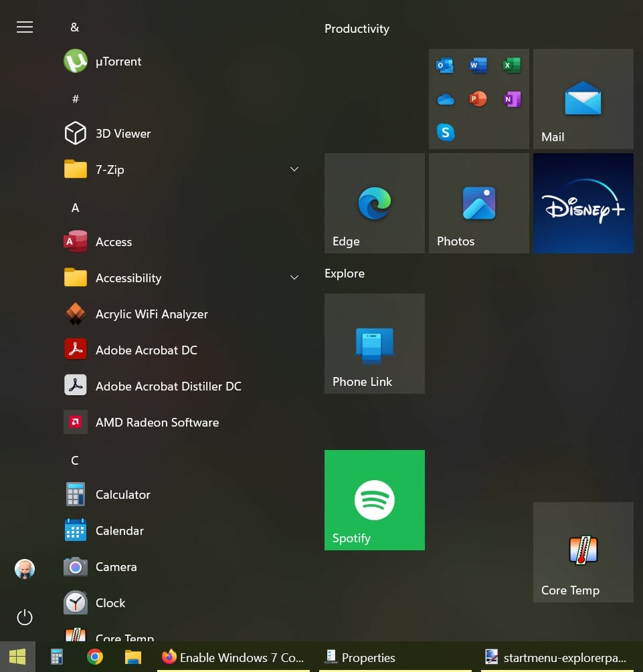Open Google Chrome from the taskbar

tap(94, 657)
